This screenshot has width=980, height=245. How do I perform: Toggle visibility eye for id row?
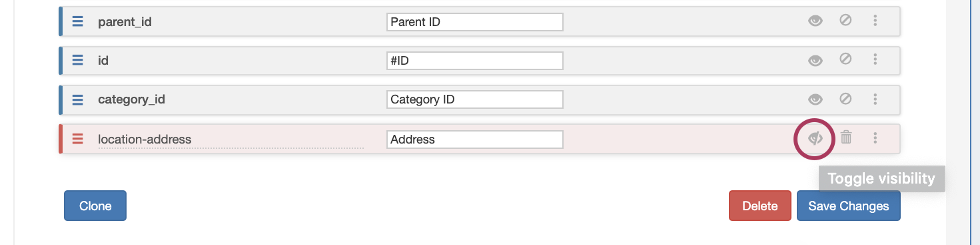(x=815, y=60)
